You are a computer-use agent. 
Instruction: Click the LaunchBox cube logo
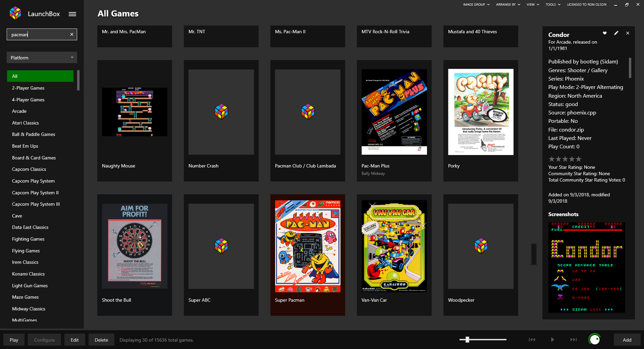coord(15,13)
